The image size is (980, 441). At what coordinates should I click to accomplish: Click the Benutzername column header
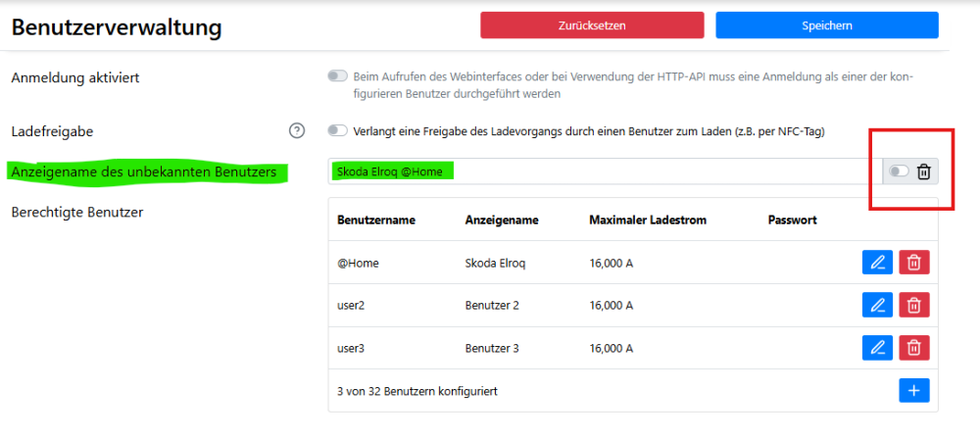coord(375,220)
